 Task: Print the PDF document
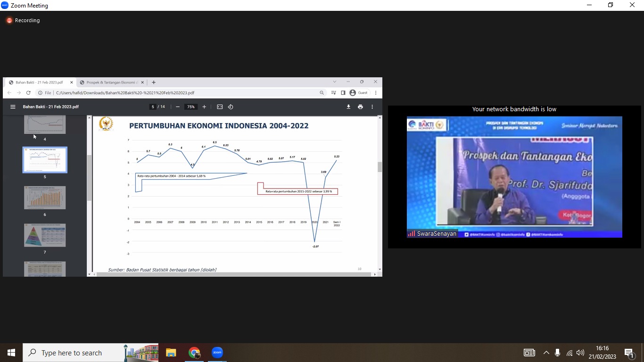[360, 107]
